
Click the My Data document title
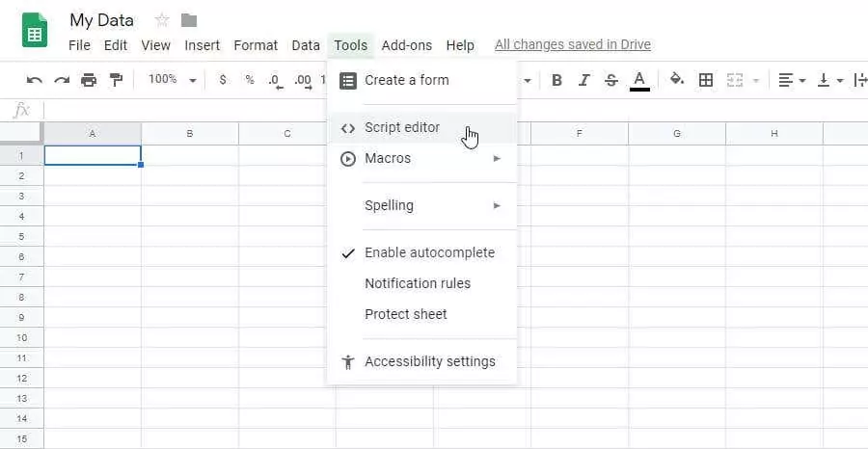tap(101, 20)
